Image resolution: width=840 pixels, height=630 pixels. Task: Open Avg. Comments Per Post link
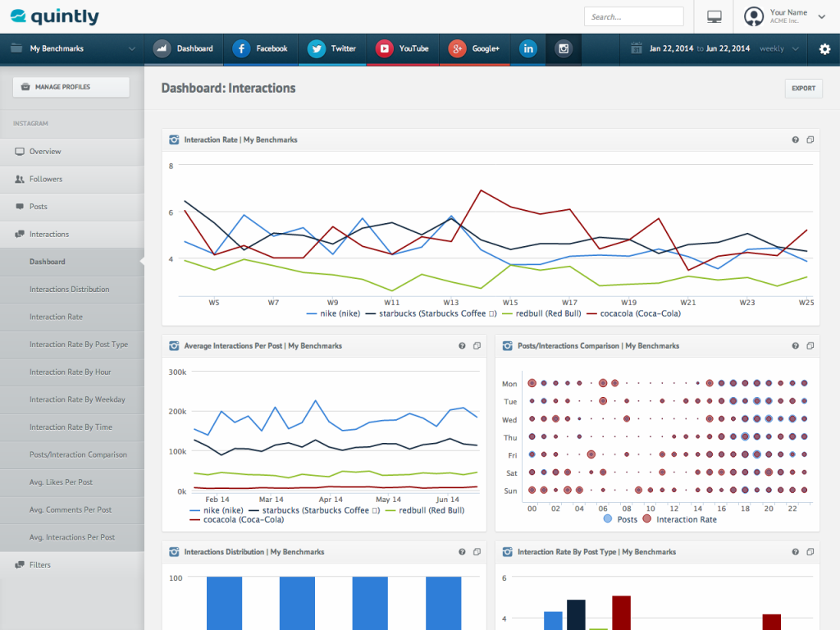click(x=71, y=509)
